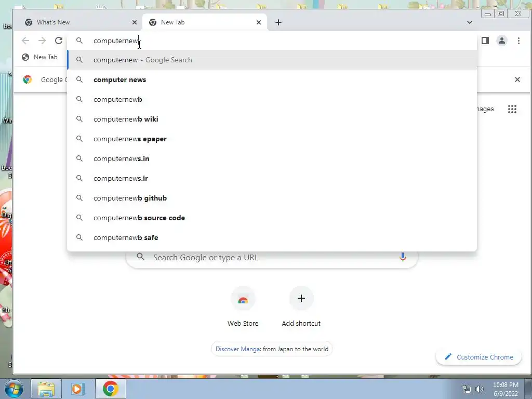This screenshot has width=532, height=399.
Task: Click the Customize Chrome button
Action: tap(478, 357)
